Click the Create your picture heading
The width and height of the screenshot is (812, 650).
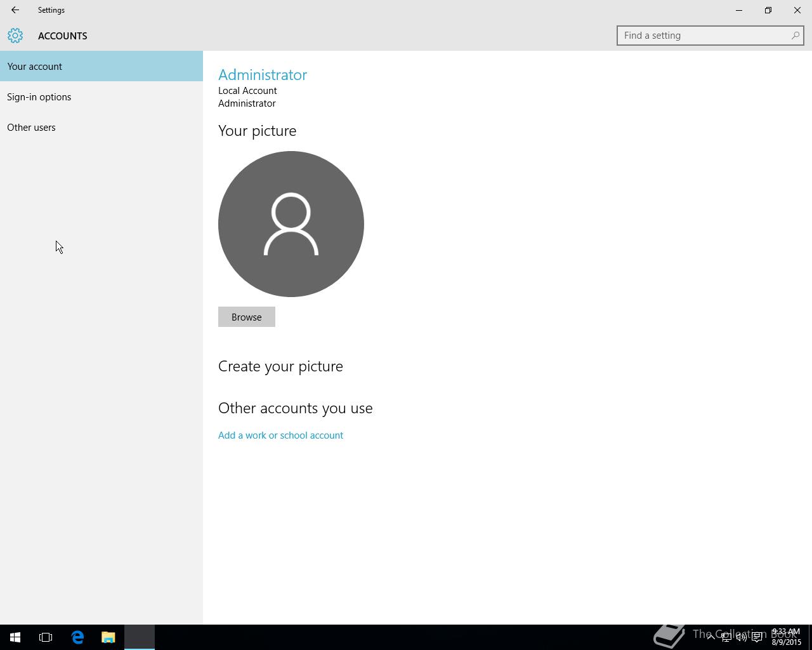pyautogui.click(x=280, y=366)
